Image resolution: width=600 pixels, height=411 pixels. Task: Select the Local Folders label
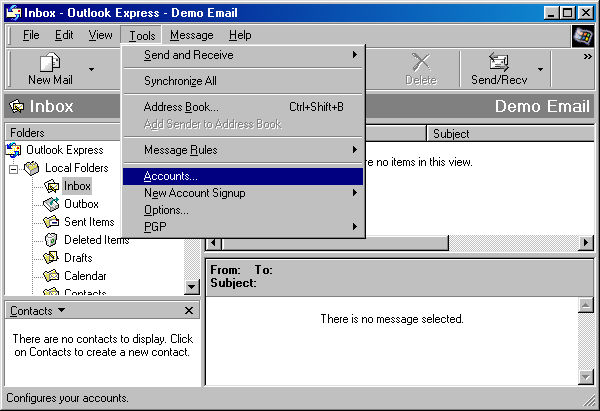[77, 168]
